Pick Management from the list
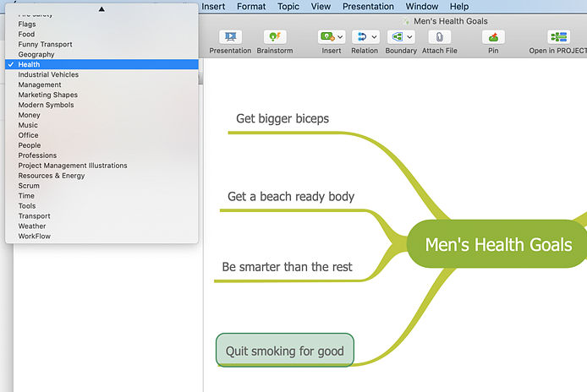The height and width of the screenshot is (392, 587). (101, 84)
